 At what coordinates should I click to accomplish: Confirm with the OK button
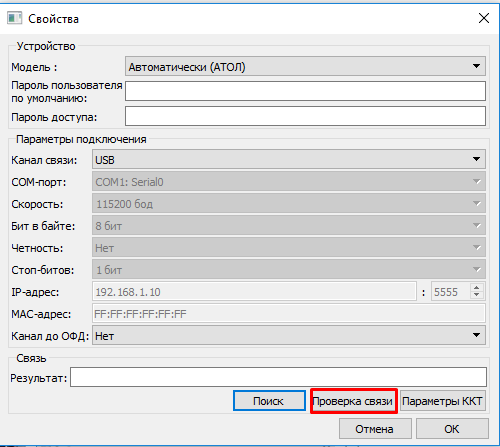point(452,429)
